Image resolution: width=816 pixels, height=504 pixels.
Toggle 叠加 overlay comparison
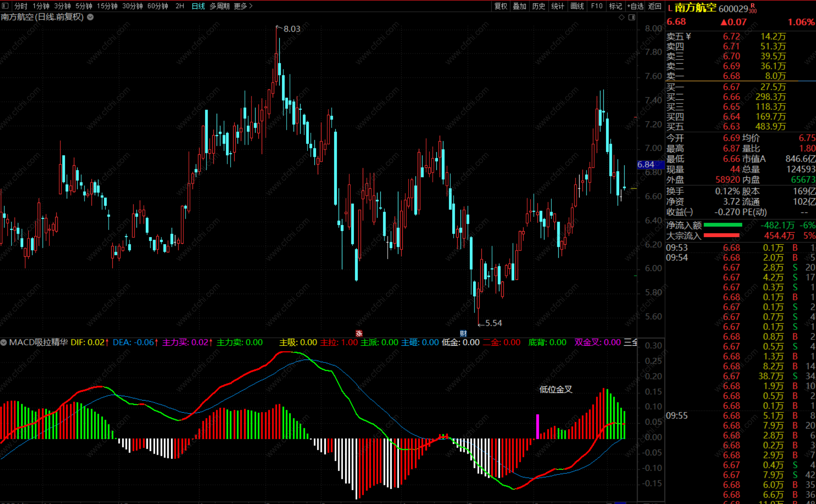click(519, 6)
